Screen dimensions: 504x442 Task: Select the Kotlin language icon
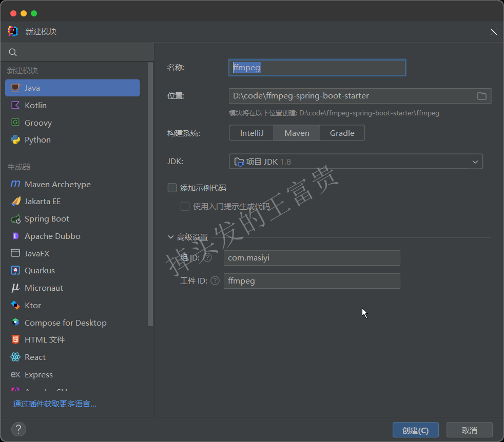point(15,105)
